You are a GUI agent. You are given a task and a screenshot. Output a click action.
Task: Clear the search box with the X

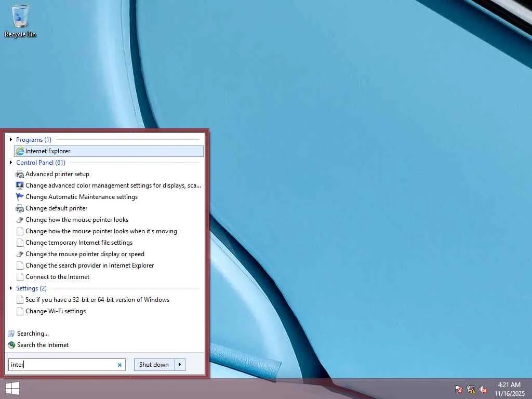pos(119,365)
